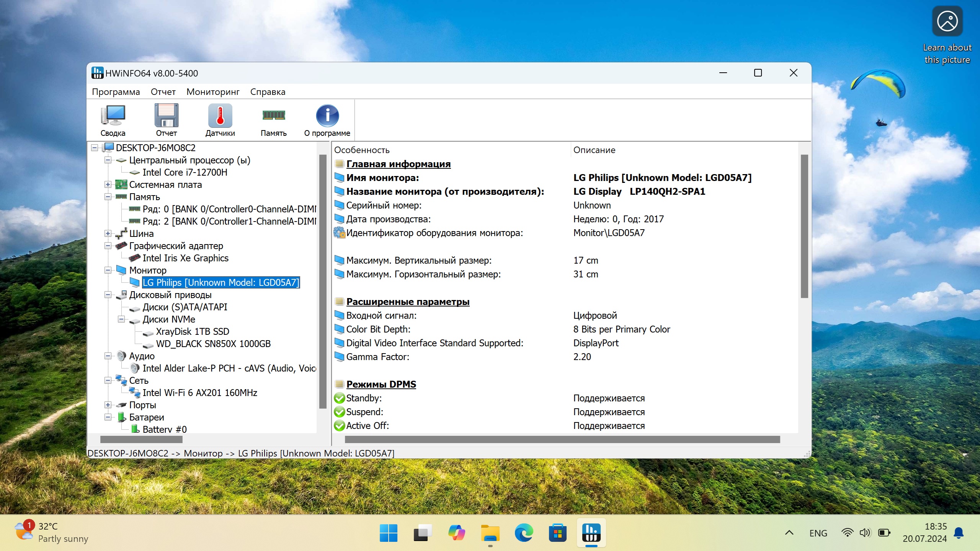Open the Windows Start menu
Viewport: 980px width, 551px height.
pos(388,533)
